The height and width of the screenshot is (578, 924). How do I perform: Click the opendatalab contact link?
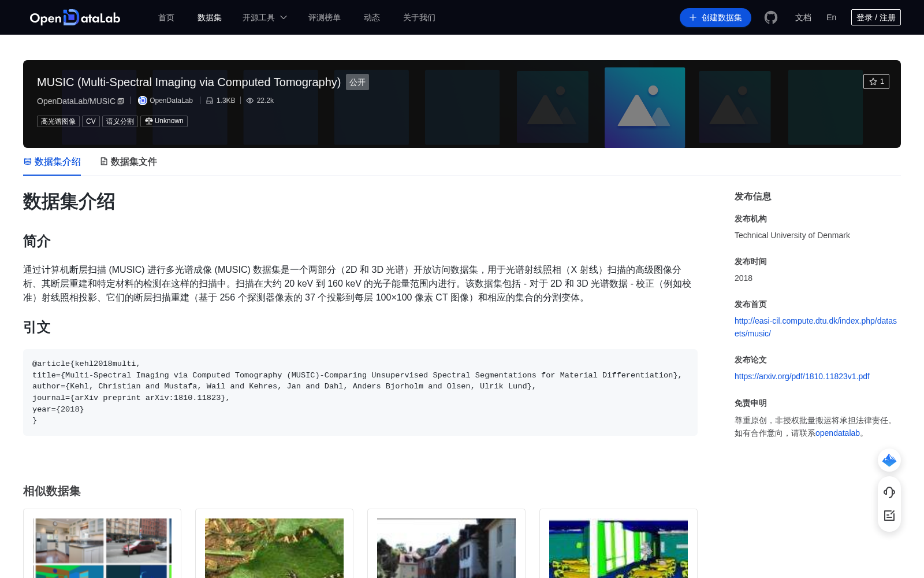[x=837, y=433]
